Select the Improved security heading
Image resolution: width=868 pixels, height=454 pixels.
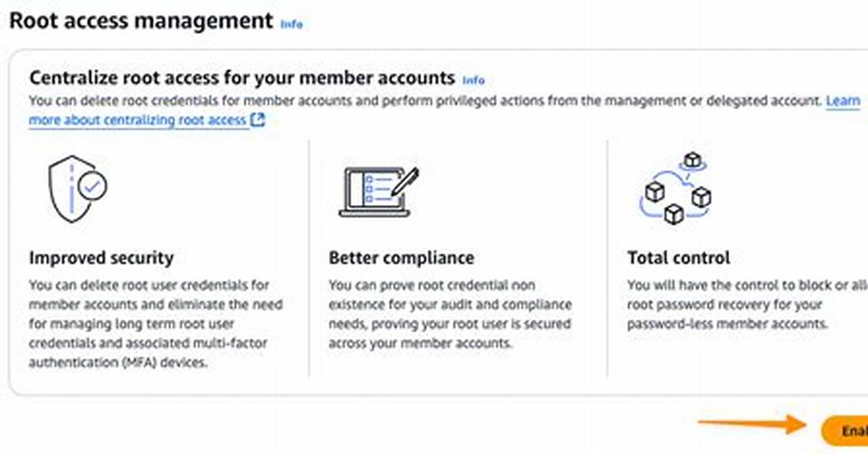click(x=101, y=258)
